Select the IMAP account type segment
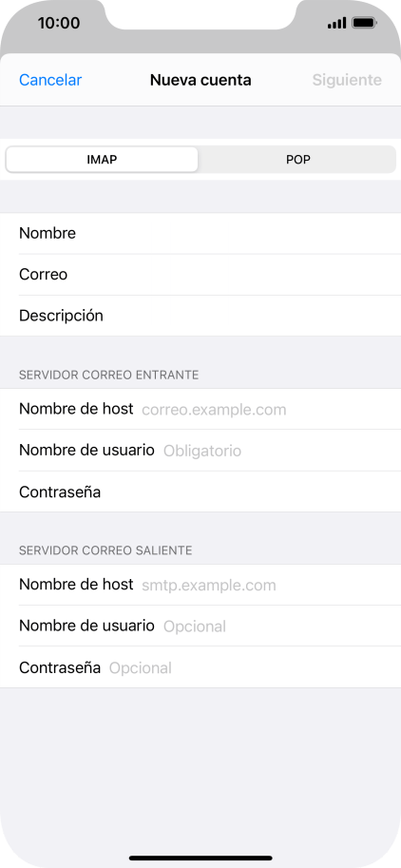Viewport: 401px width, 868px height. (102, 160)
